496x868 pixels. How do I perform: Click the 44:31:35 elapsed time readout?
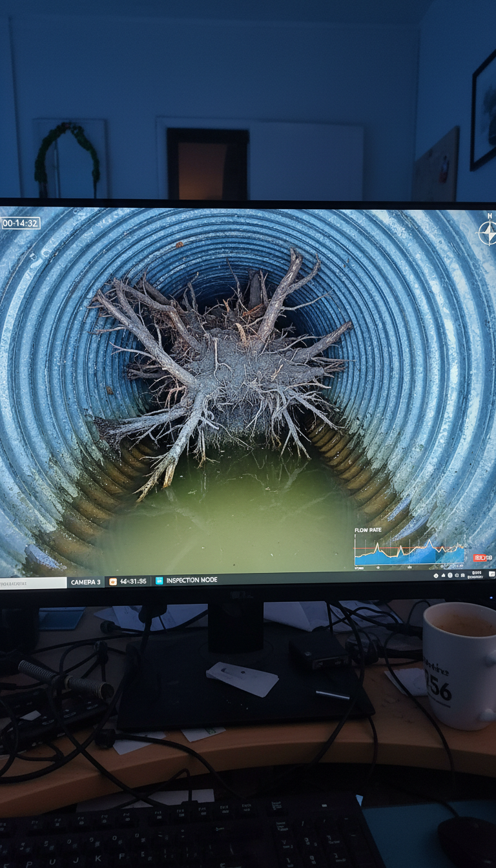point(133,581)
